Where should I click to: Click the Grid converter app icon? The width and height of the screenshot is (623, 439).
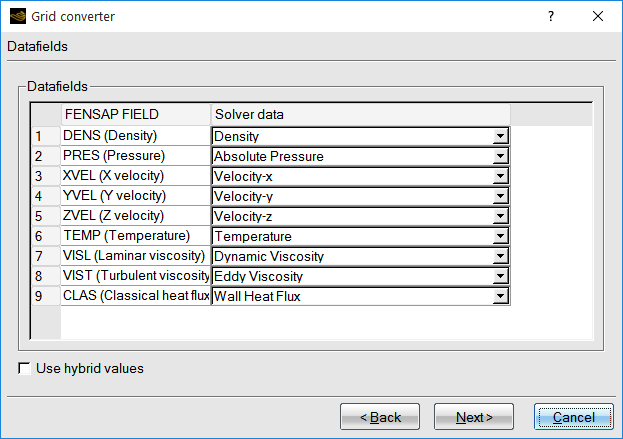pos(17,16)
